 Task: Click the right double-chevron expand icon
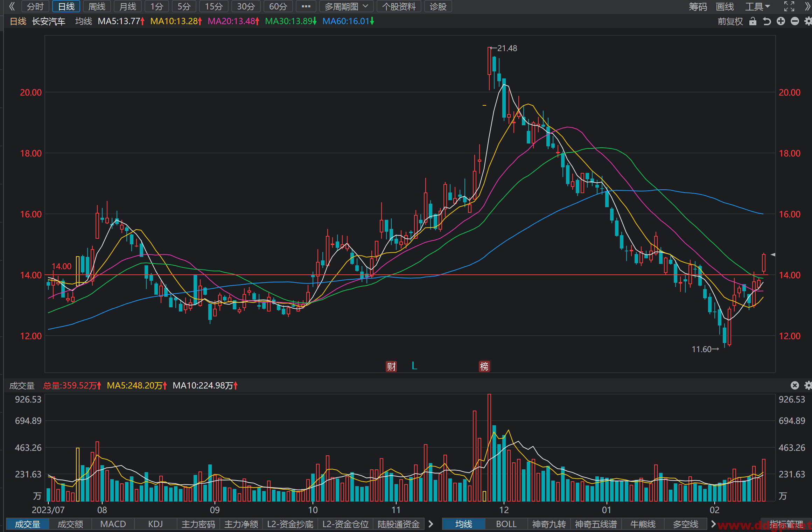click(x=808, y=6)
